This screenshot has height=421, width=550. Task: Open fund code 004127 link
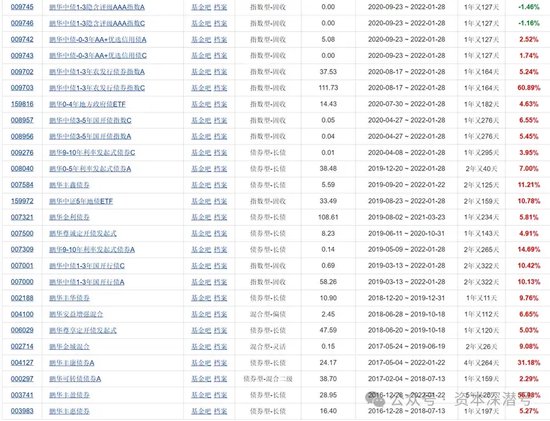(22, 362)
